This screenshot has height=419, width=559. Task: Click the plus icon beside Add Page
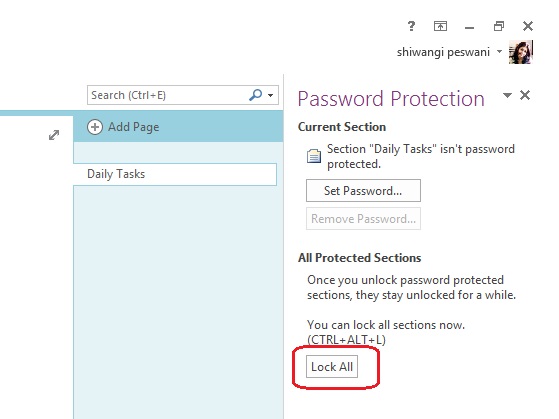pyautogui.click(x=95, y=127)
